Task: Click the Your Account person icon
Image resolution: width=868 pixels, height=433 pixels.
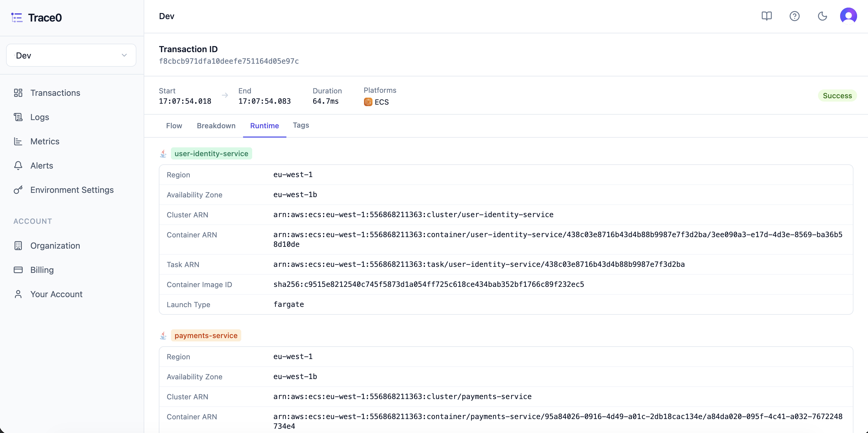Action: tap(18, 294)
